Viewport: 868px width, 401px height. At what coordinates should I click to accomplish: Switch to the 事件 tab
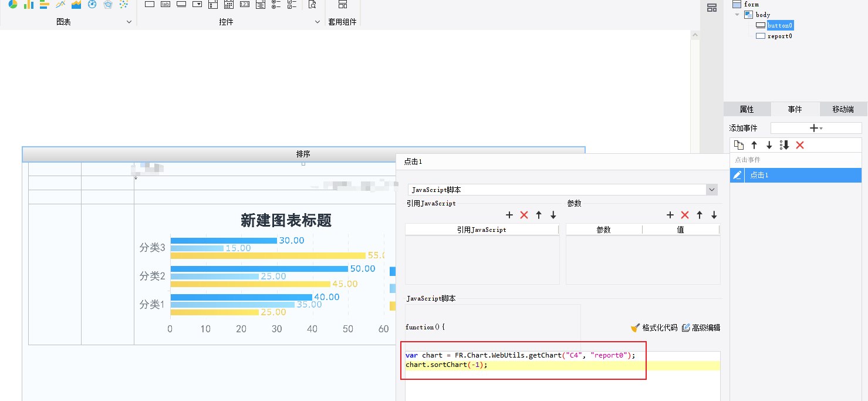795,109
